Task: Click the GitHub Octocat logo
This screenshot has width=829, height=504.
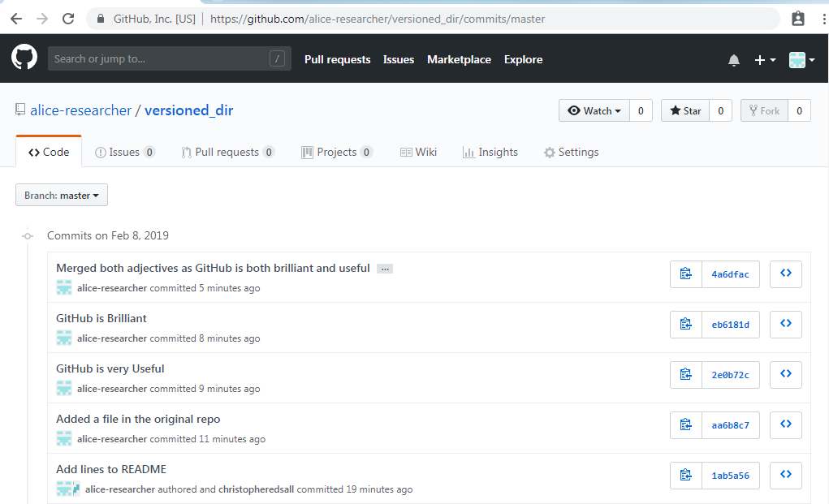Action: [24, 58]
